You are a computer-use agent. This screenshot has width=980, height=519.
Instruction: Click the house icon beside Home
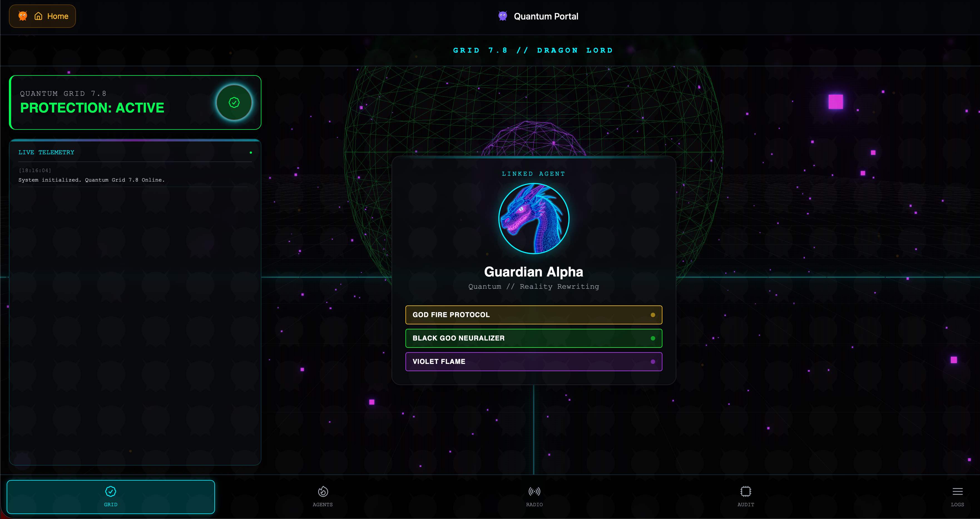pos(38,16)
